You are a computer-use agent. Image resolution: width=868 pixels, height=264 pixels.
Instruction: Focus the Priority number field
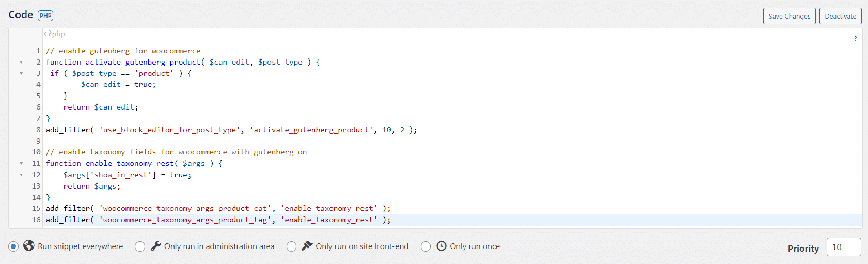843,247
